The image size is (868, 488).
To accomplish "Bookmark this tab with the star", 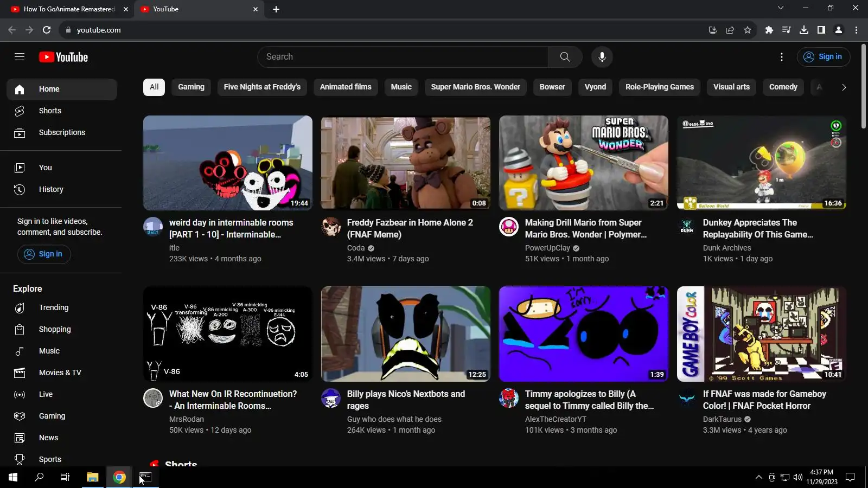I will [748, 30].
